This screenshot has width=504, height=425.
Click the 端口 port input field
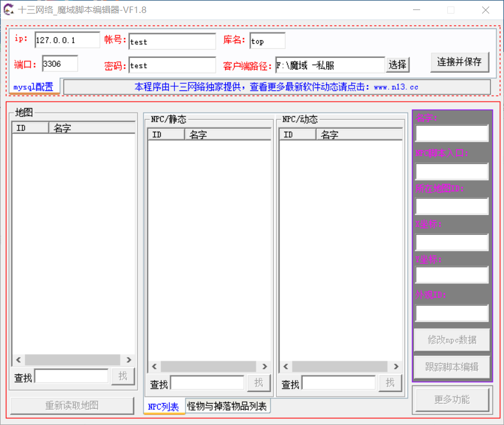click(x=60, y=64)
